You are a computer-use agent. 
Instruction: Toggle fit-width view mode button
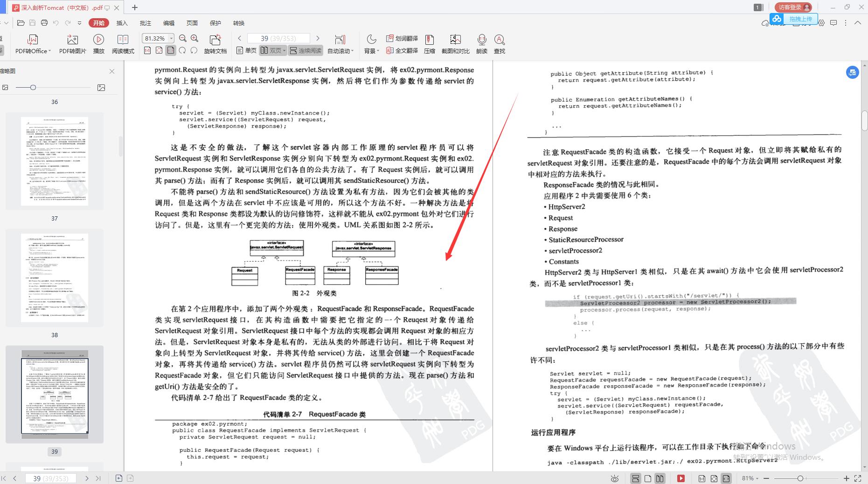click(x=171, y=50)
